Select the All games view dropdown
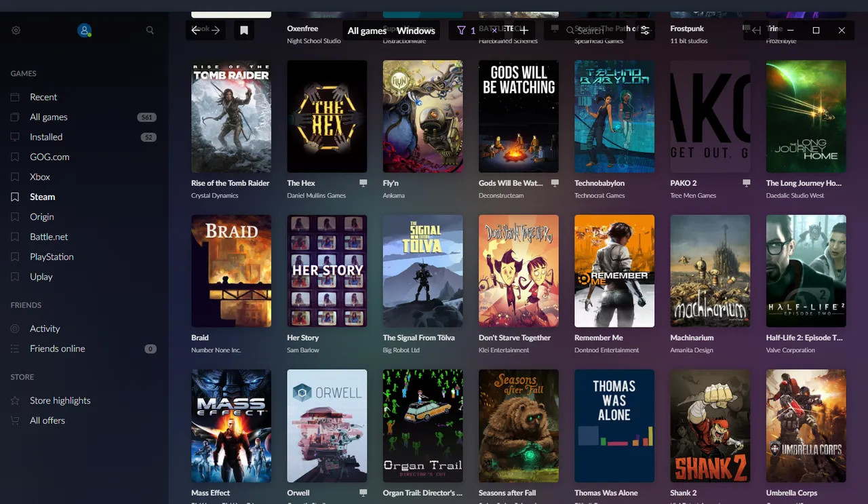 tap(367, 31)
